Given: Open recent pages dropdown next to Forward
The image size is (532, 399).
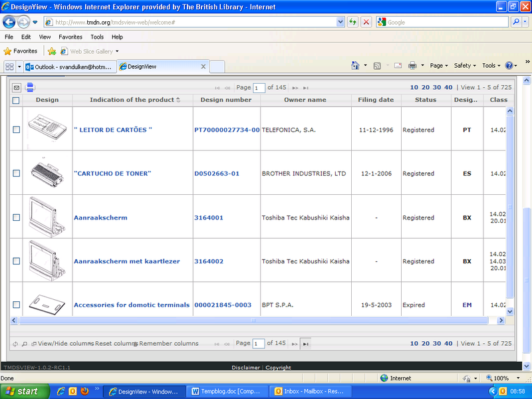Looking at the screenshot, I should tap(35, 23).
